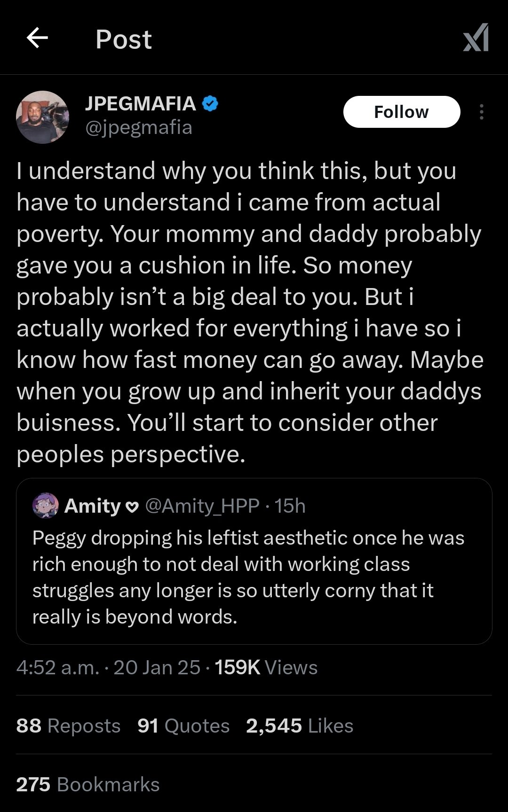508x812 pixels.
Task: Show the 88 Reposts list
Action: coord(68,726)
